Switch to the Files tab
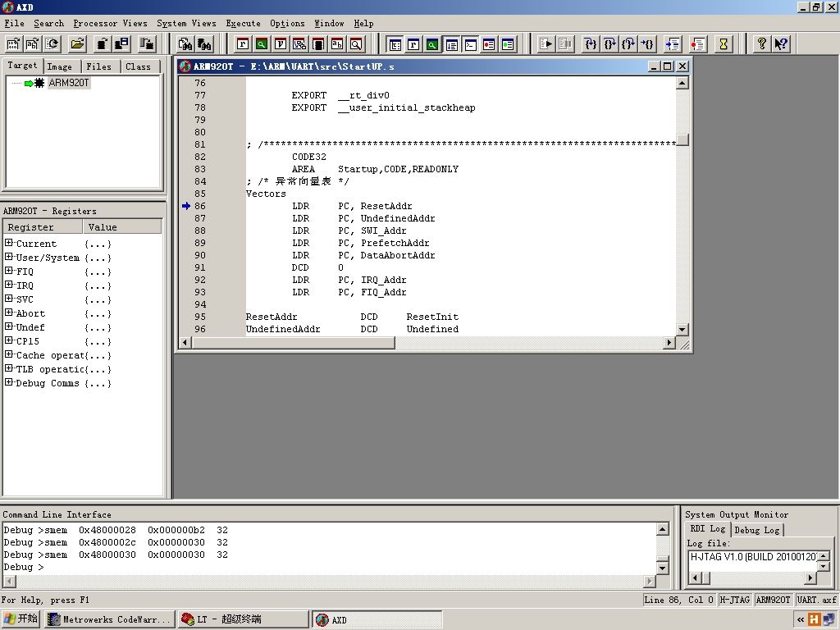Screen dimensions: 840x630 (99, 66)
